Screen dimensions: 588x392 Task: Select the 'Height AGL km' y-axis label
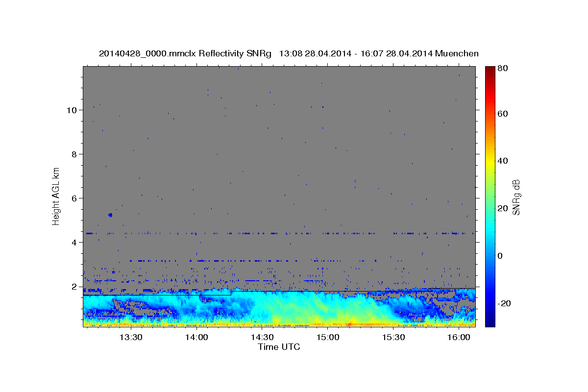pyautogui.click(x=56, y=196)
